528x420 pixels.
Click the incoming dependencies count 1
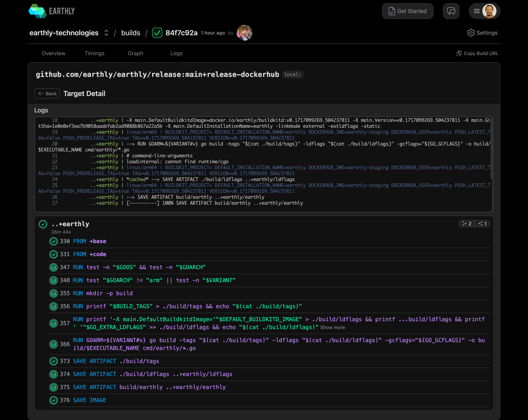[483, 224]
